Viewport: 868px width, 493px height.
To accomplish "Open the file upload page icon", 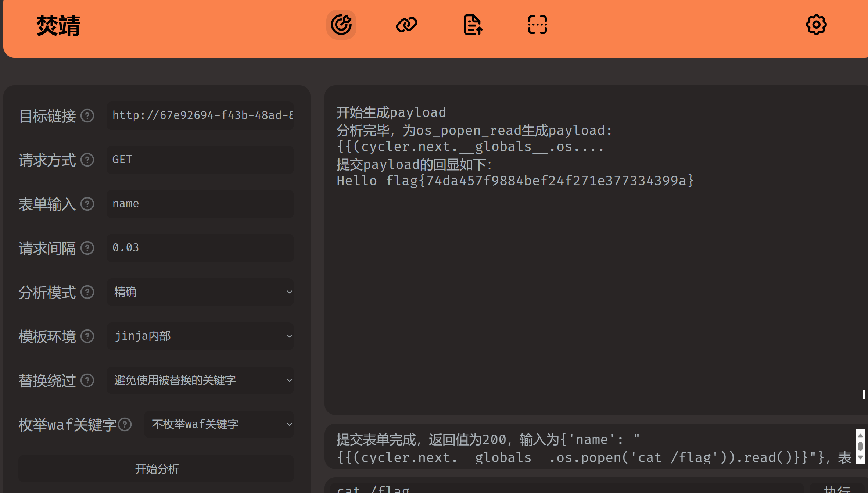I will 472,25.
